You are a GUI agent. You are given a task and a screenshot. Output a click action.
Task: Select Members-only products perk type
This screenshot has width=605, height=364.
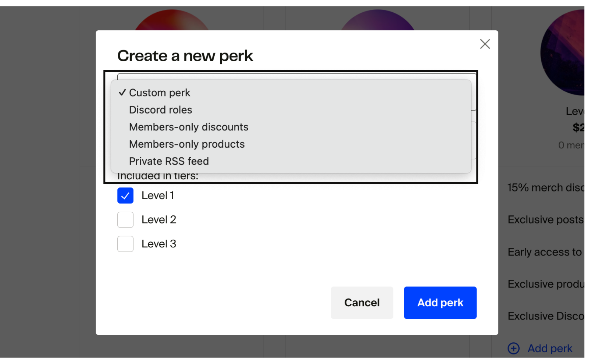tap(187, 144)
